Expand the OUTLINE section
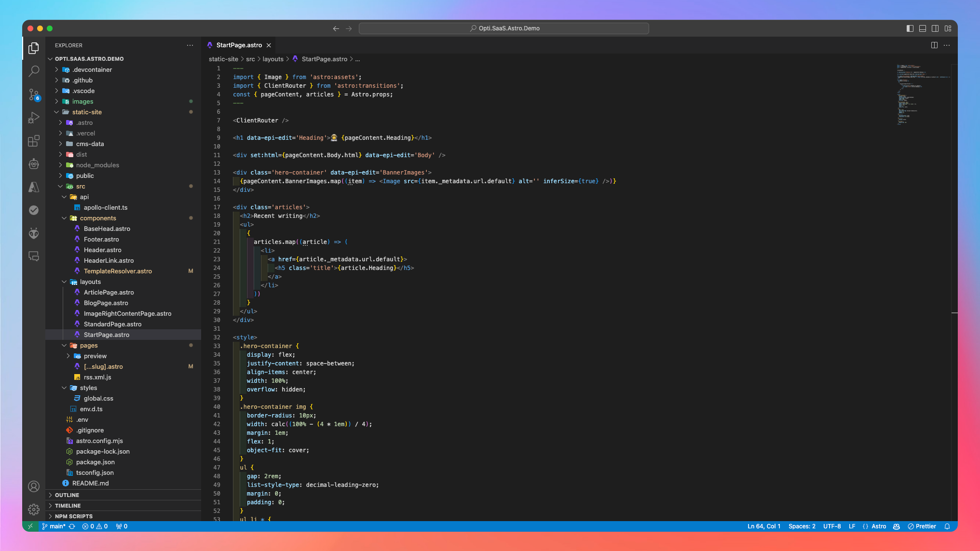Screen dimensions: 980x551 pos(67,495)
